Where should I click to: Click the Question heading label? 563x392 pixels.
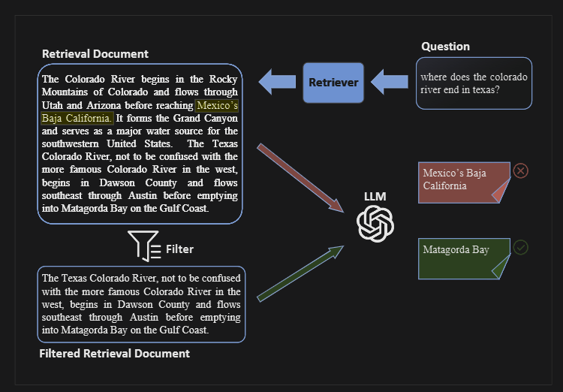click(x=445, y=47)
